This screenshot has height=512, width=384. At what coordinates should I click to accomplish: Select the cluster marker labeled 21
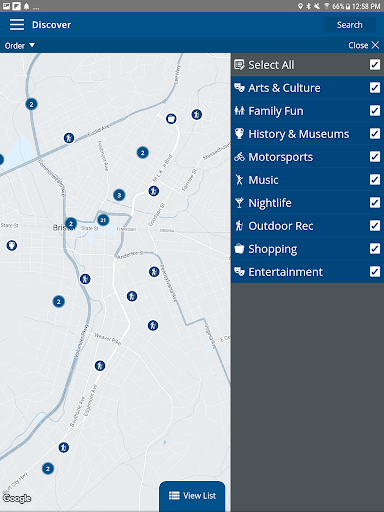tap(103, 220)
